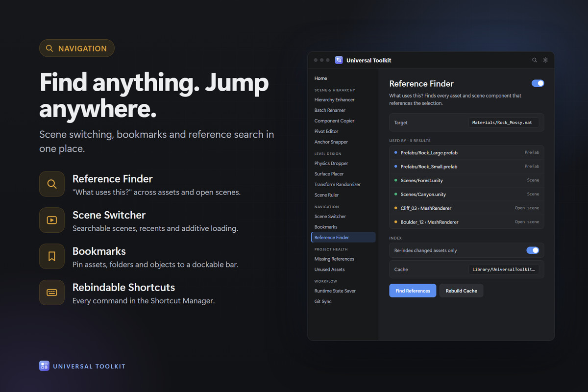Select the Prefabs/Rock_Large.prefab result
This screenshot has height=392, width=588.
(466, 153)
